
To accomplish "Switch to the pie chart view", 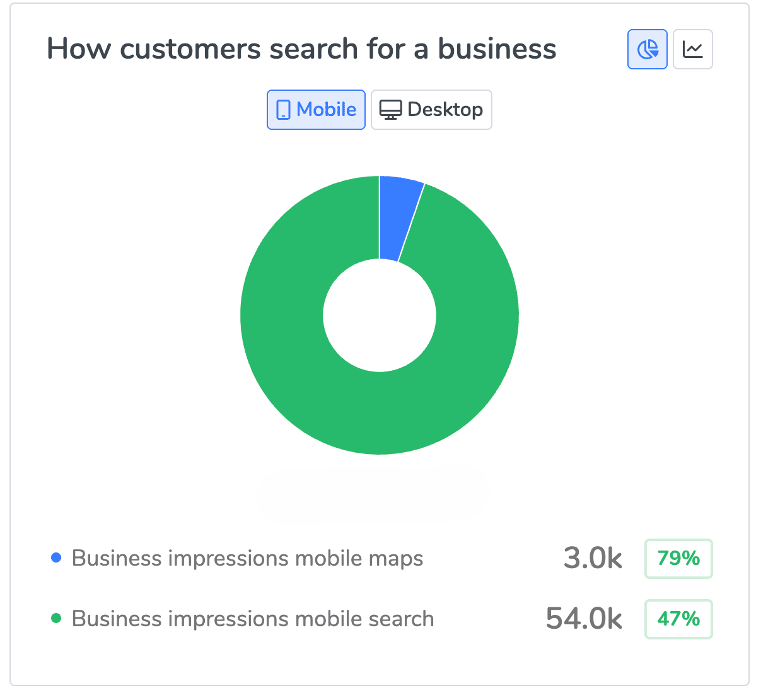I will tap(647, 49).
